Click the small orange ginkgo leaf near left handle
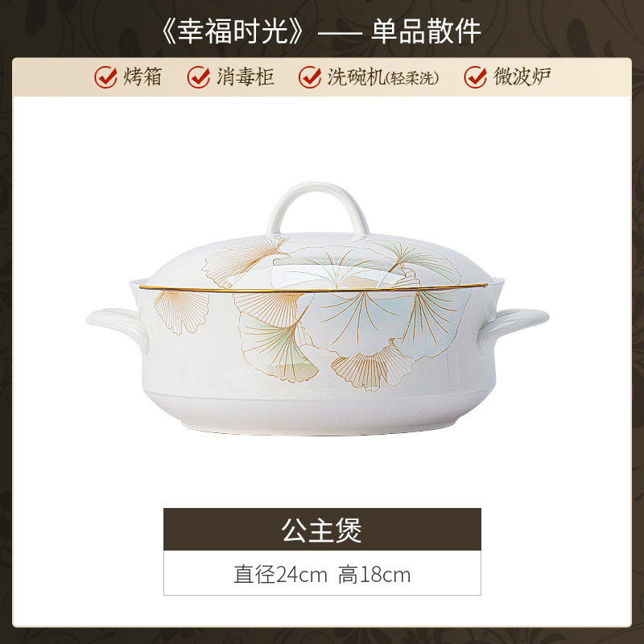The image size is (644, 644). tap(182, 312)
